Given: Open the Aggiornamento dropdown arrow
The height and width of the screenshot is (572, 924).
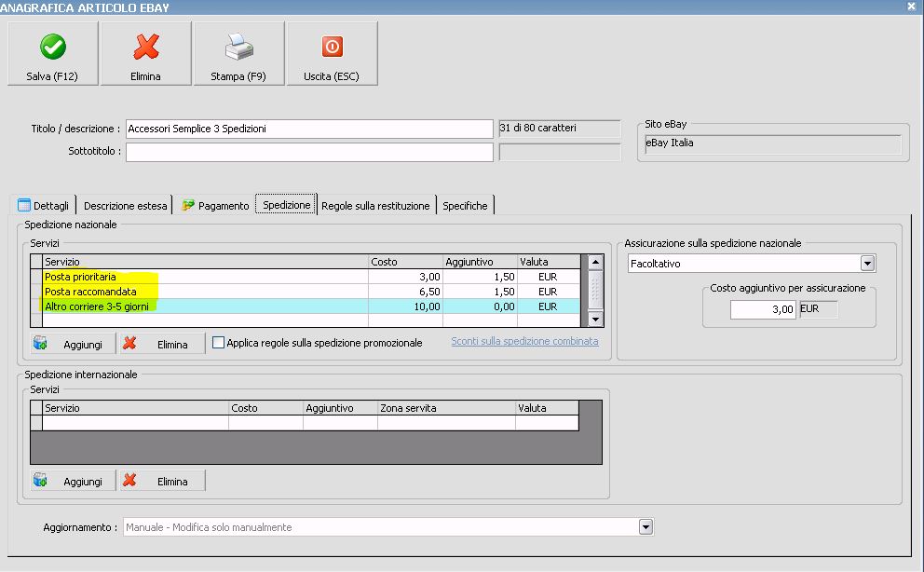Looking at the screenshot, I should point(645,526).
